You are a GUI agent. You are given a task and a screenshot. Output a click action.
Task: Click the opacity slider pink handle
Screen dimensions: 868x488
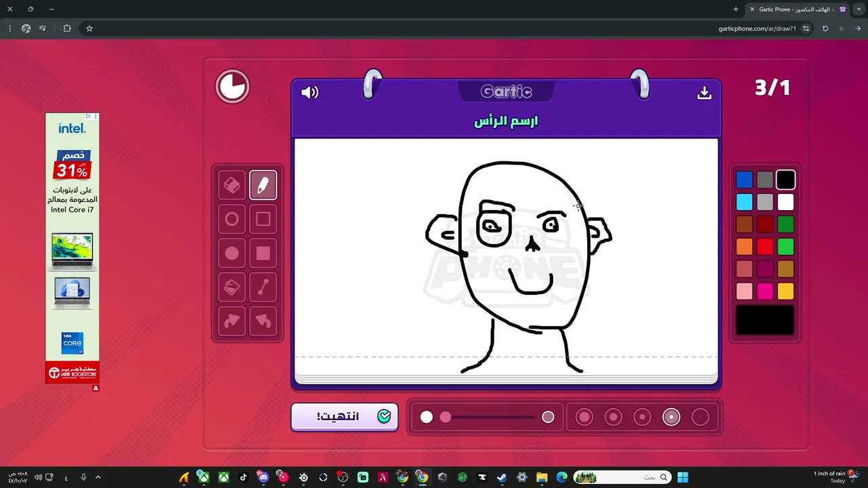click(x=446, y=417)
